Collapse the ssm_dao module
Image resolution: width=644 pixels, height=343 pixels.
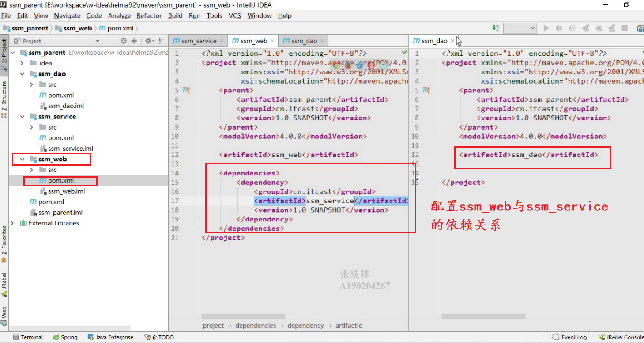point(22,74)
